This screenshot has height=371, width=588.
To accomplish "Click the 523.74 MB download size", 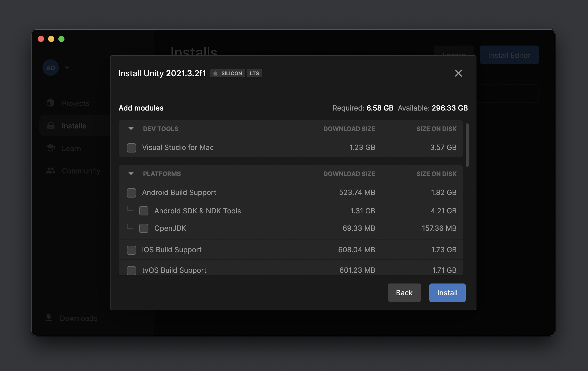I will pyautogui.click(x=357, y=192).
